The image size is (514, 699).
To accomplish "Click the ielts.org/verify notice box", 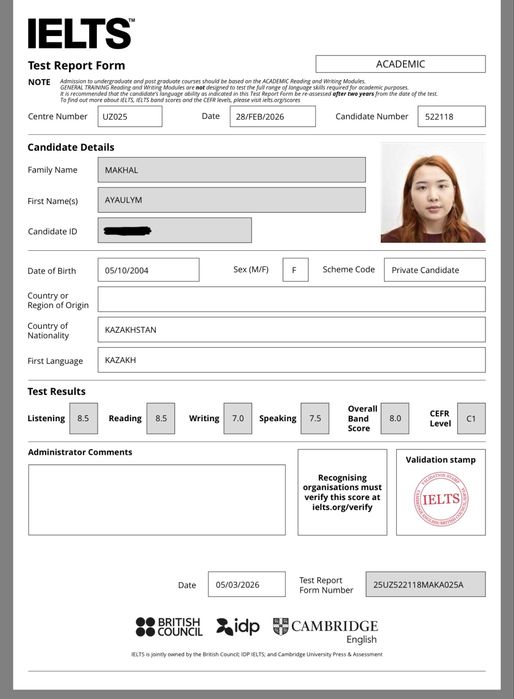I will point(342,492).
